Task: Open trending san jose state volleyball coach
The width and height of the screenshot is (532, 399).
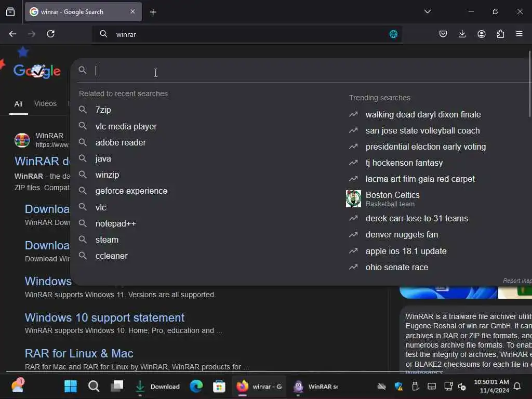Action: (x=422, y=130)
